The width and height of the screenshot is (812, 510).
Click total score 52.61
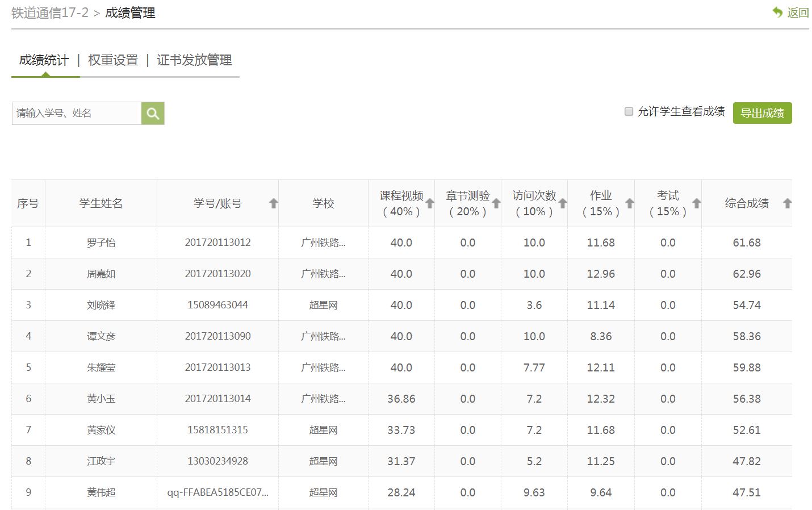[747, 430]
